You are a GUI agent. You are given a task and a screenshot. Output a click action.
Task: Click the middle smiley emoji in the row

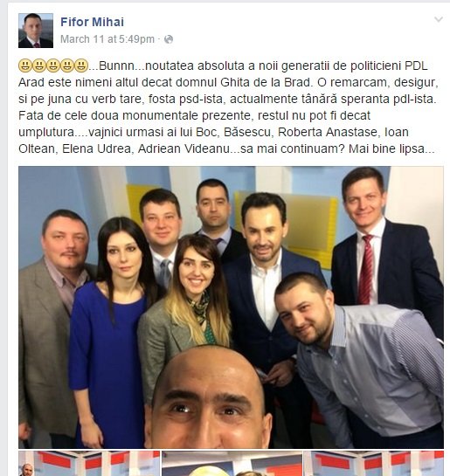(53, 66)
